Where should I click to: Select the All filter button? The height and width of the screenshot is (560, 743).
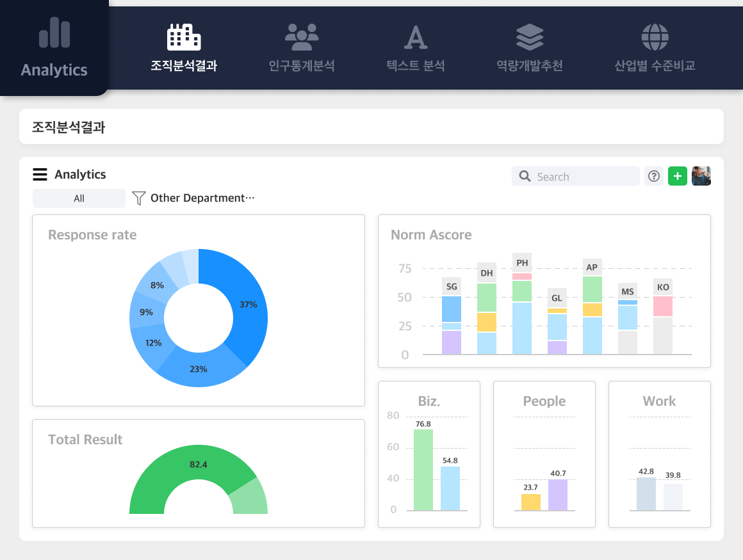(x=79, y=198)
